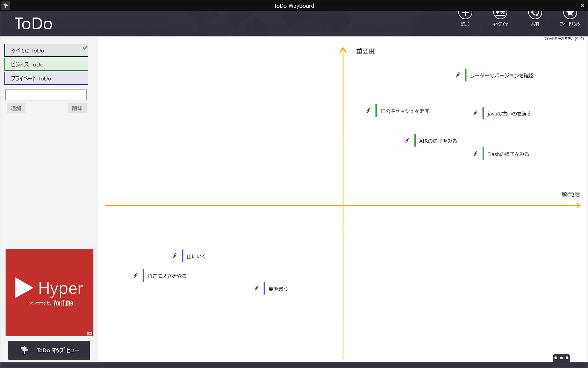
Task: Close the ToDo WayBoard window
Action: coord(582,6)
